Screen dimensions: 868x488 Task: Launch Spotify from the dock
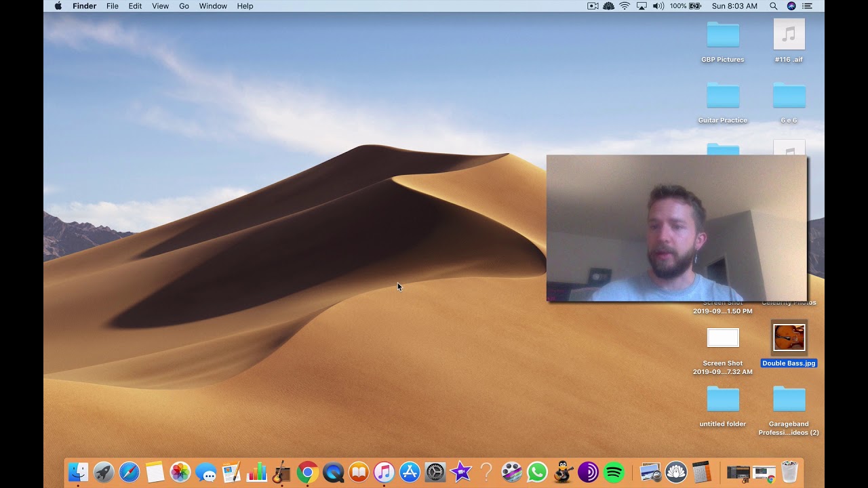click(613, 472)
